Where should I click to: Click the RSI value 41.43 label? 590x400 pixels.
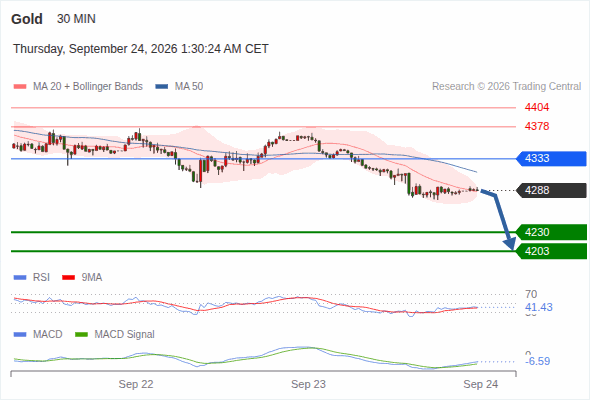point(538,307)
